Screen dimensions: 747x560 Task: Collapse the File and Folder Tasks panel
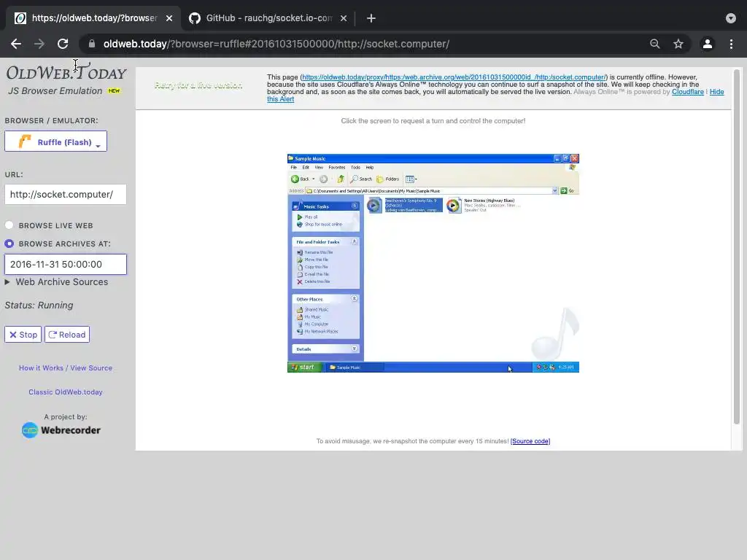pos(355,241)
